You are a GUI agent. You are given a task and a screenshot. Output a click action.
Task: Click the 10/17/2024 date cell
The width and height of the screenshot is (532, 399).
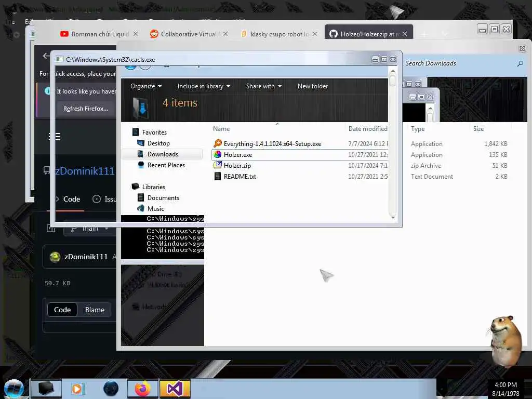pyautogui.click(x=368, y=166)
